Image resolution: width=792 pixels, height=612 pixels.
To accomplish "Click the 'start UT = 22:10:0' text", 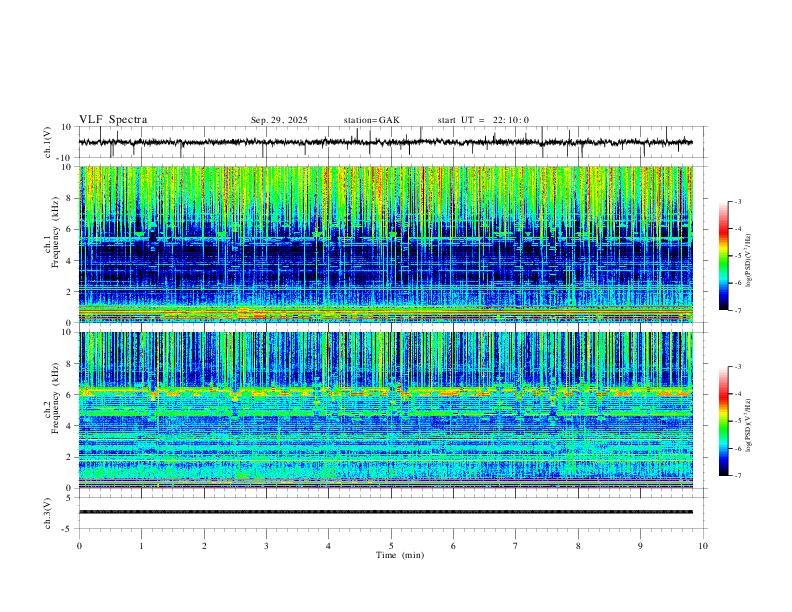I will (x=483, y=120).
